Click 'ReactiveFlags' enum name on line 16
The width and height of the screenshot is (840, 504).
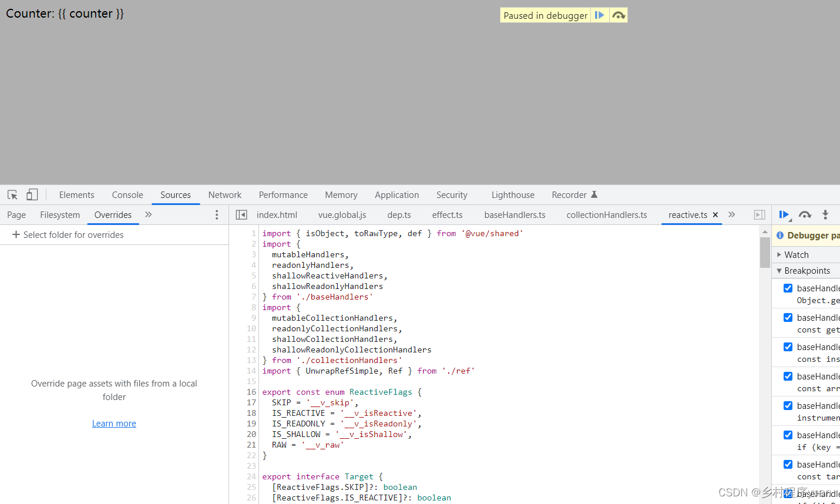click(x=381, y=392)
